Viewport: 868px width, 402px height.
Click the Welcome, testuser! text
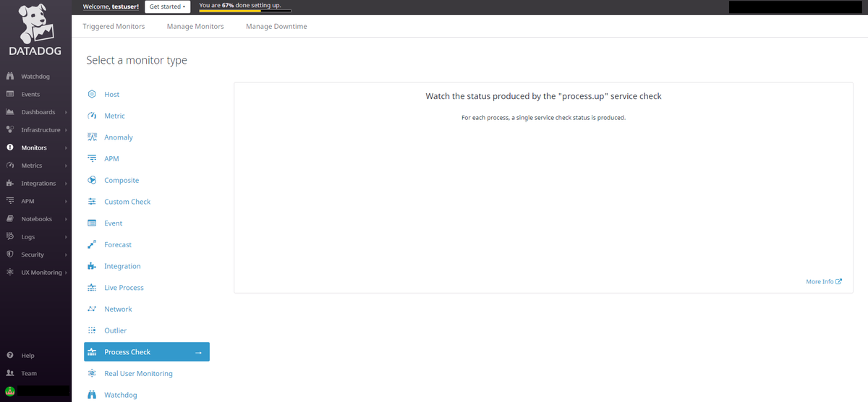pos(111,7)
